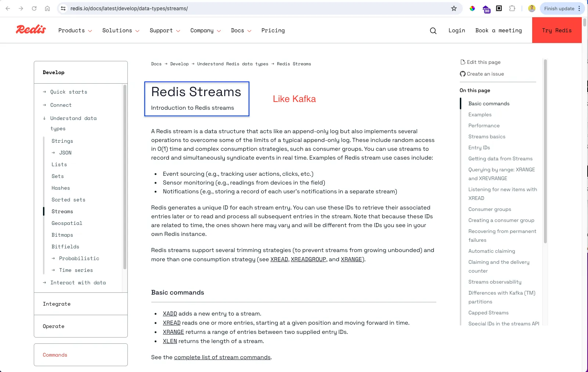Image resolution: width=588 pixels, height=372 pixels.
Task: Click the On this page scrollbar
Action: click(x=545, y=151)
